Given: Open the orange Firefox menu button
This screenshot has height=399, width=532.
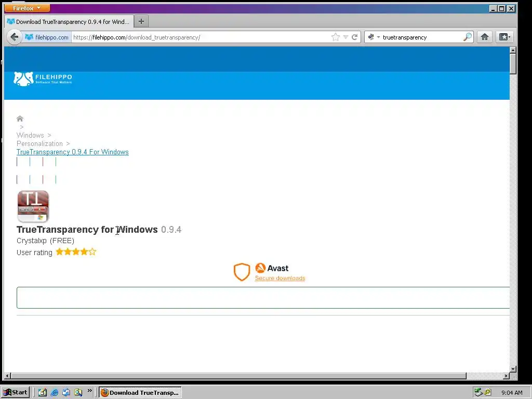Looking at the screenshot, I should click(27, 8).
